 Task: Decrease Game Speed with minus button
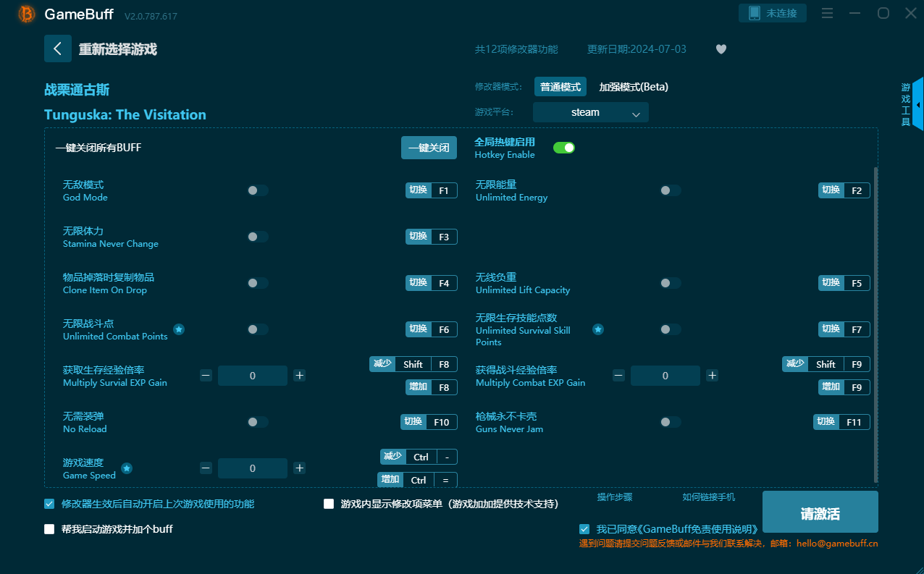pyautogui.click(x=206, y=468)
